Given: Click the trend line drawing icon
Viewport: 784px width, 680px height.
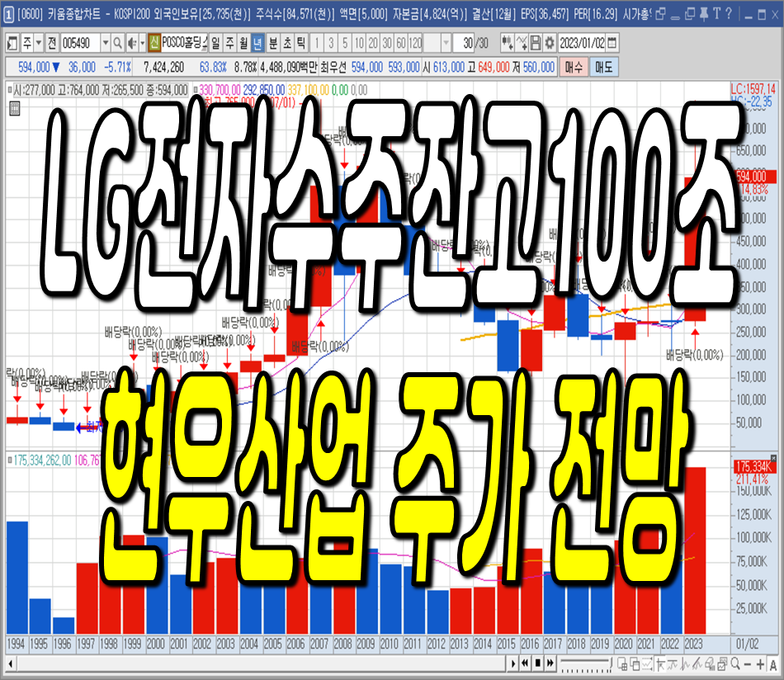Looking at the screenshot, I should tap(673, 663).
